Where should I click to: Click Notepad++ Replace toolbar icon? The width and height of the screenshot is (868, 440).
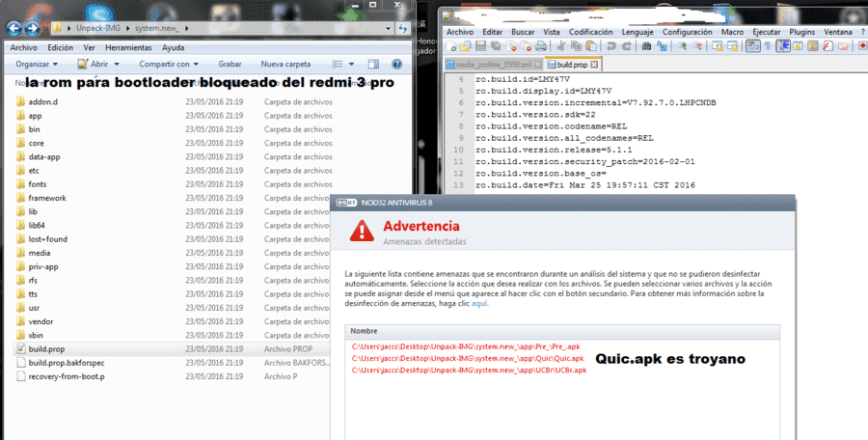pyautogui.click(x=662, y=46)
